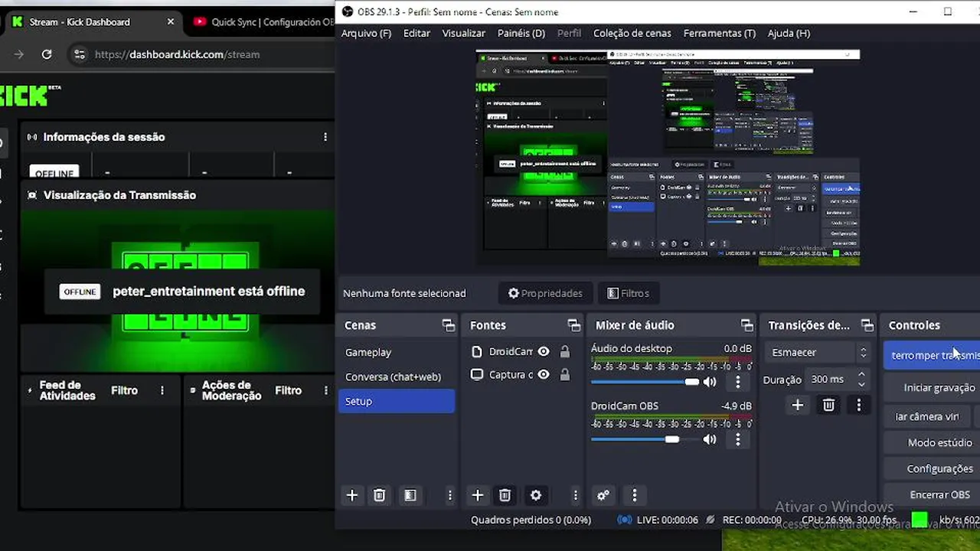Viewport: 980px width, 551px height.
Task: Undock the Transições de cena panel
Action: (867, 325)
